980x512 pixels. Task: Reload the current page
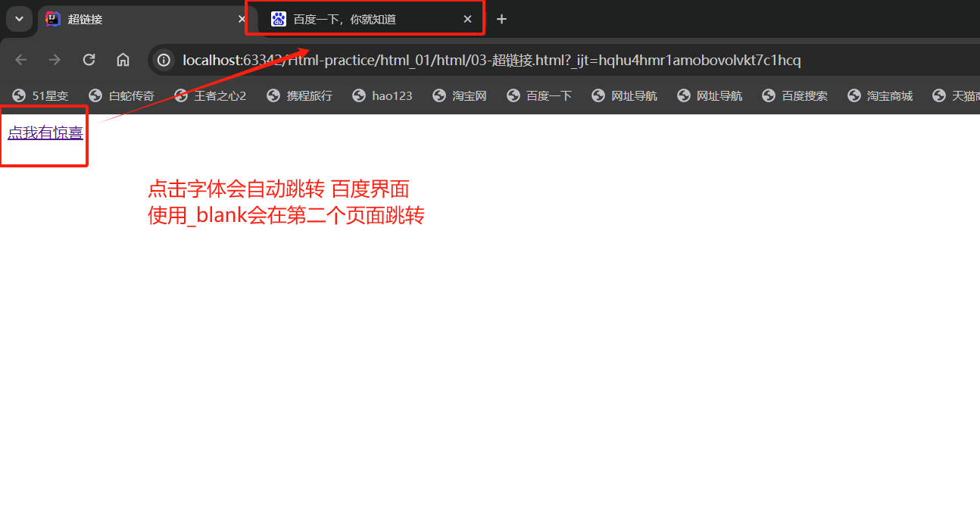[89, 60]
